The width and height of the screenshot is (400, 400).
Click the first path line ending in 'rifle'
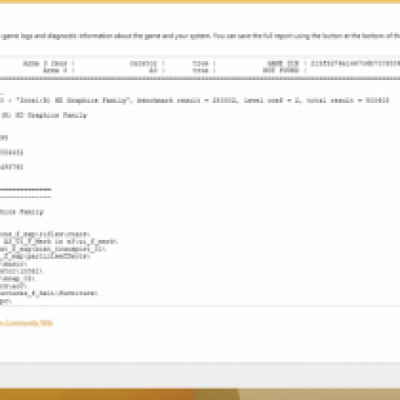coord(45,234)
